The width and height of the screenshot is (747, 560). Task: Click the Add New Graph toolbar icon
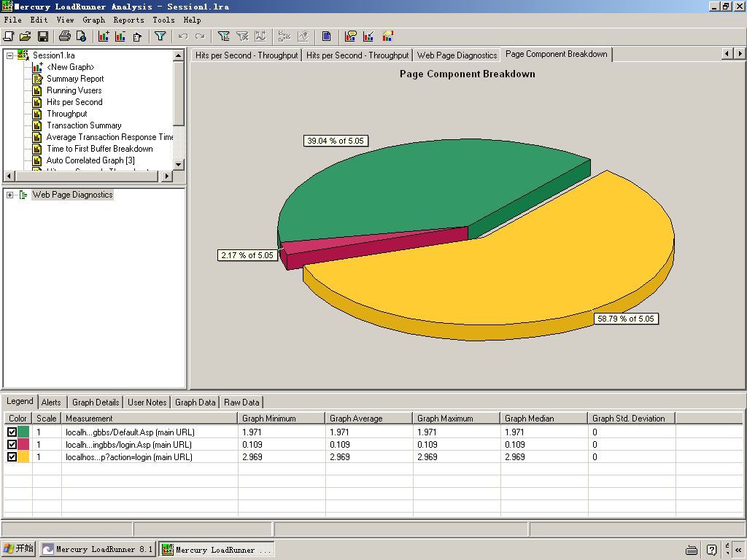click(x=104, y=36)
